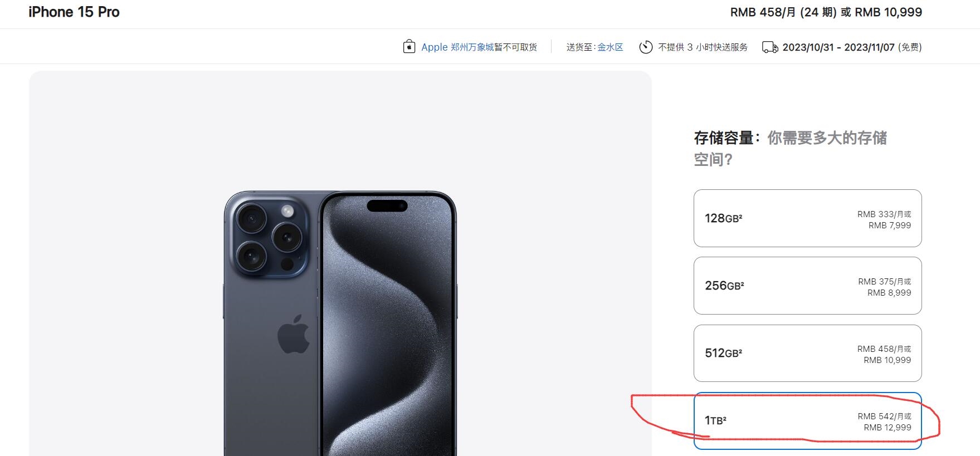The width and height of the screenshot is (980, 456).
Task: Change delivery area via 金水区 link
Action: pyautogui.click(x=610, y=47)
